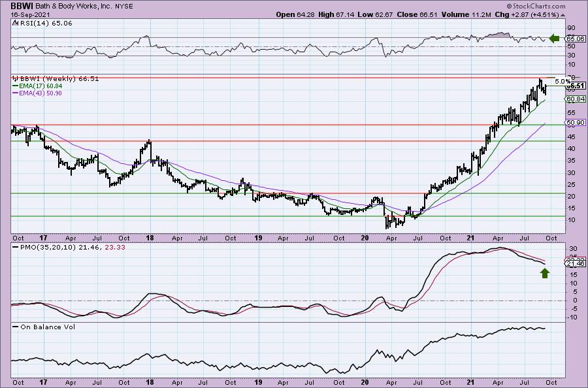Click the 55 level on the price axis
588x388 pixels.
pyautogui.click(x=571, y=112)
